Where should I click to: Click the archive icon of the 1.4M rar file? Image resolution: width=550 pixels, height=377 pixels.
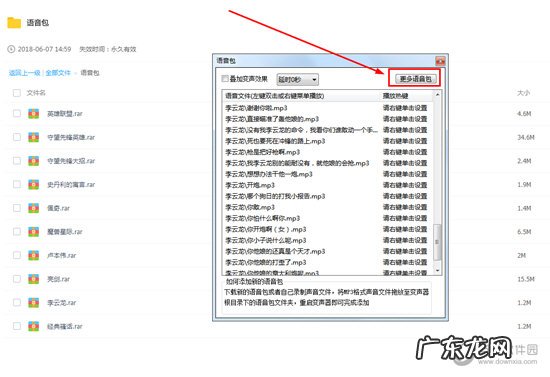pos(33,208)
